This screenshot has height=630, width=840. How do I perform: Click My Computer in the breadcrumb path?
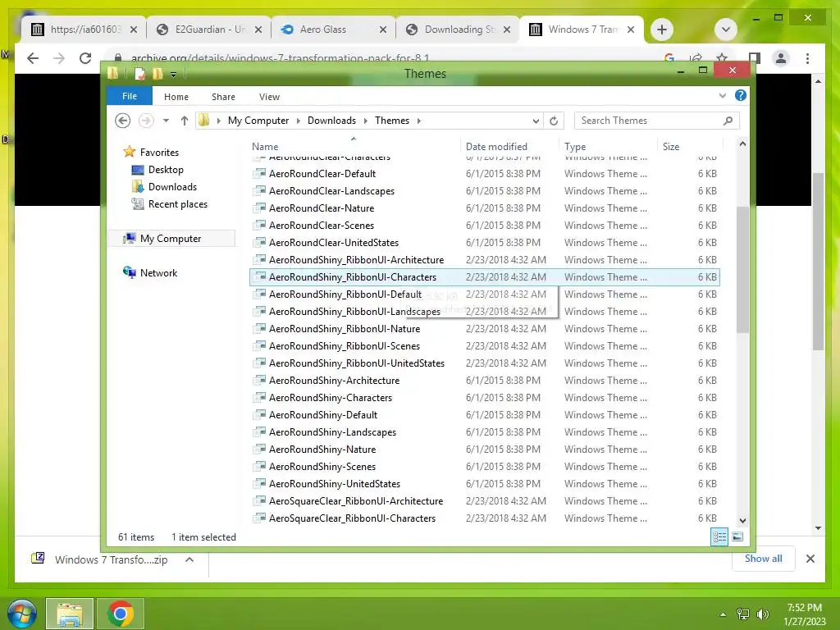coord(258,121)
